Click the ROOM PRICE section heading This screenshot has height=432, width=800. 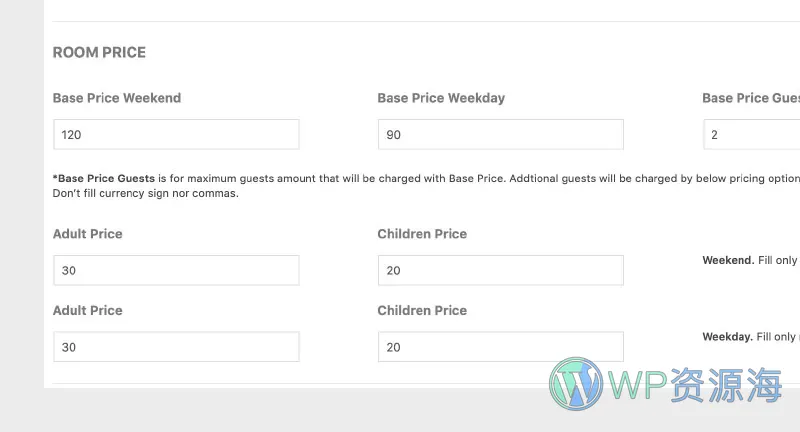point(99,53)
